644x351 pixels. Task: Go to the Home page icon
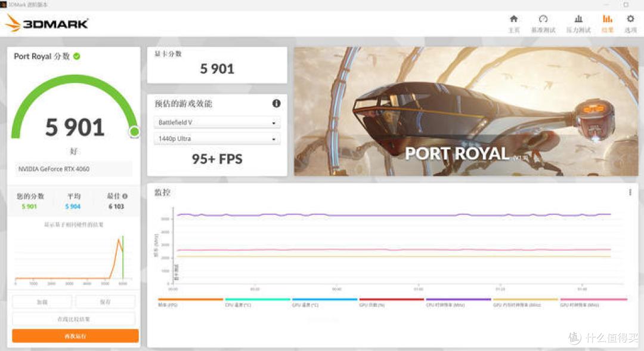coord(514,24)
